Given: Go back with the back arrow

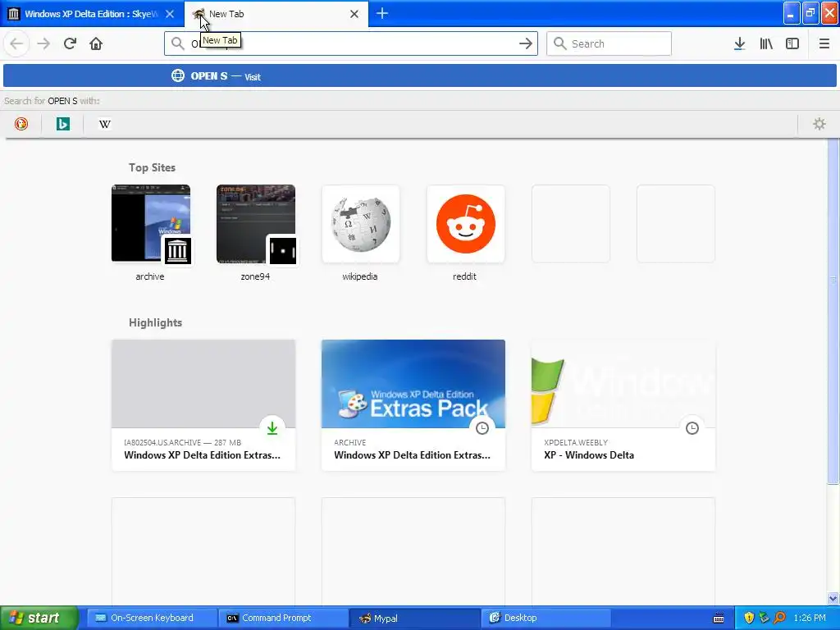Looking at the screenshot, I should pyautogui.click(x=16, y=43).
